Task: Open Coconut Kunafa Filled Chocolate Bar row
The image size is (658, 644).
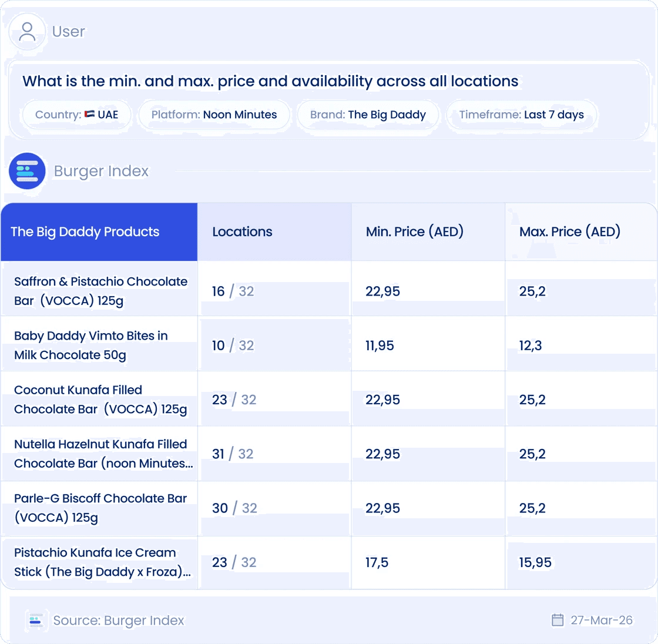Action: coord(329,399)
